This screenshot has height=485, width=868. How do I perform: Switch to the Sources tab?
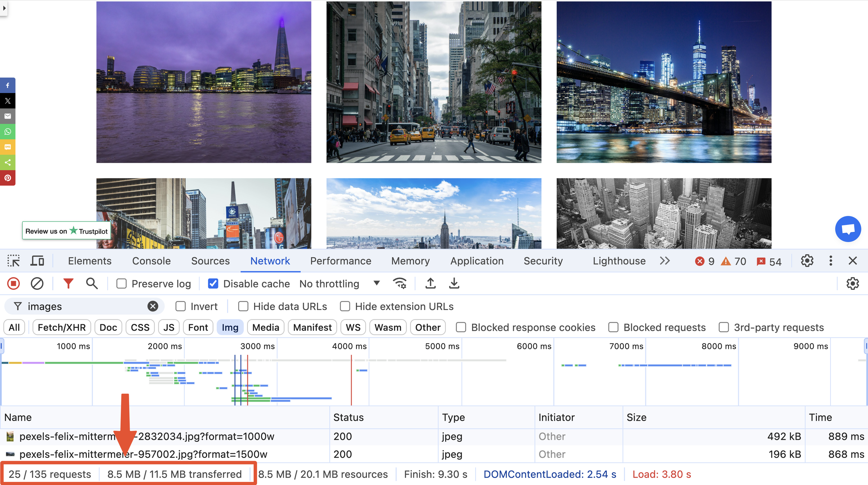[210, 261]
